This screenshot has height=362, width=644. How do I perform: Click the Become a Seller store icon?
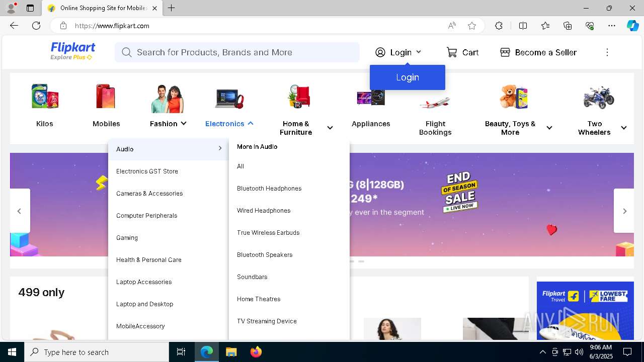tap(505, 52)
